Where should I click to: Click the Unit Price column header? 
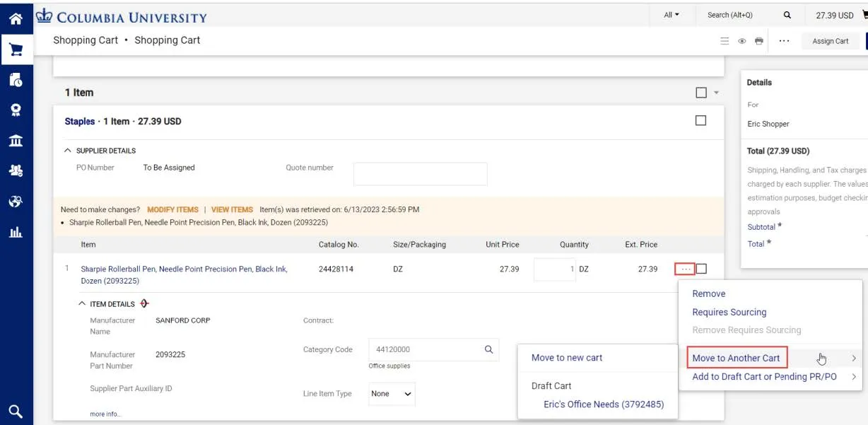[503, 245]
